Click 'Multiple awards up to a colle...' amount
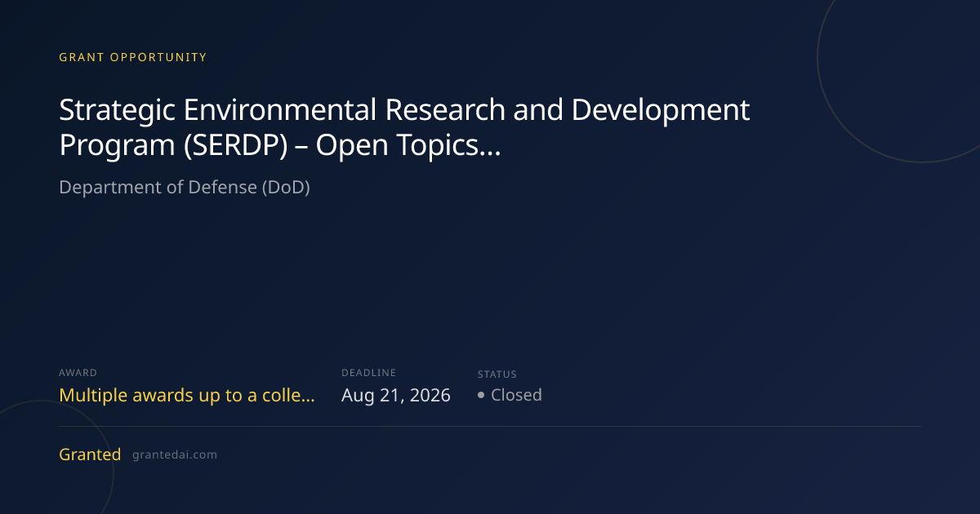 [x=187, y=396]
